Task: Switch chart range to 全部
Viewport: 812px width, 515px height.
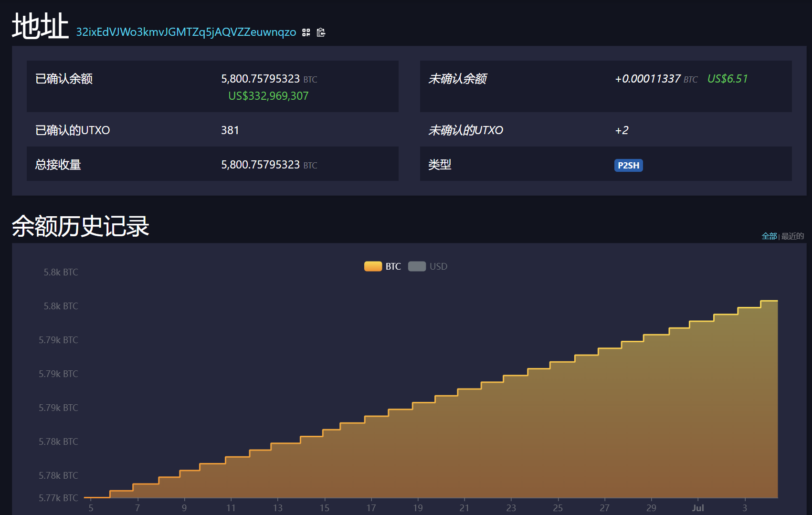Action: (769, 236)
